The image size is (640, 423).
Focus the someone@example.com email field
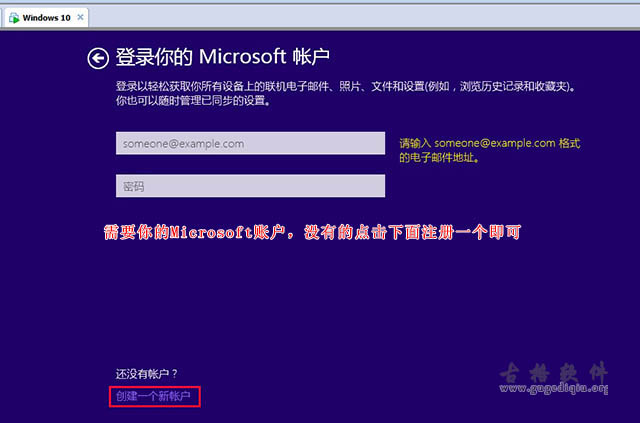pos(250,144)
